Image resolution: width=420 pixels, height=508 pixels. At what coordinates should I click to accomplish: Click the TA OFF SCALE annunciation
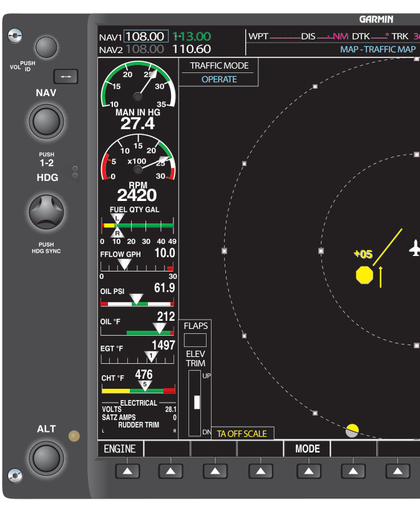coord(242,434)
